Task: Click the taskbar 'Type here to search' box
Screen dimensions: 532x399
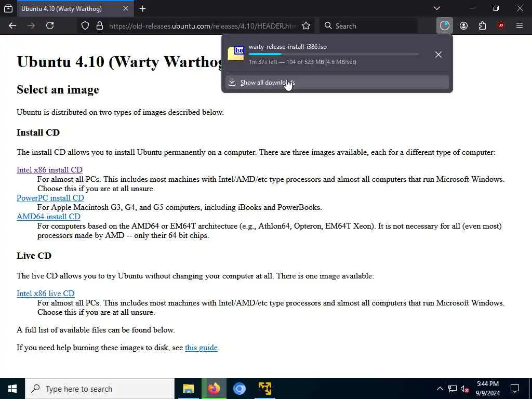Action: [100, 389]
